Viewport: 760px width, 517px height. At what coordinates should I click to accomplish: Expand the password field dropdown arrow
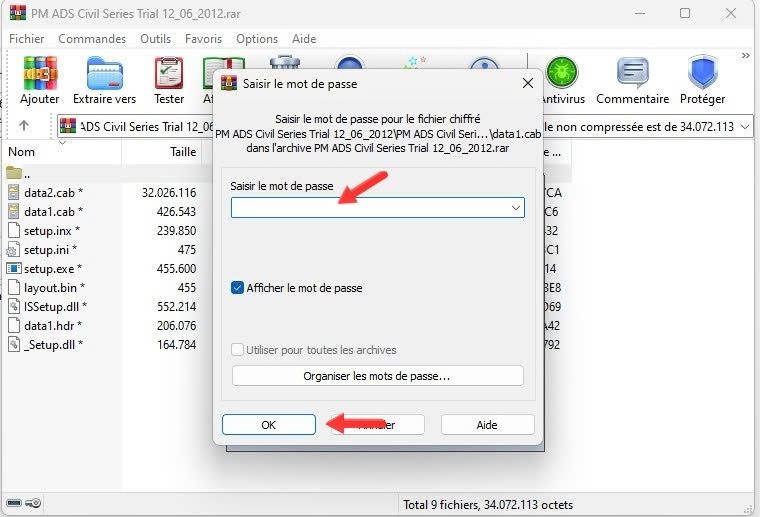click(515, 208)
